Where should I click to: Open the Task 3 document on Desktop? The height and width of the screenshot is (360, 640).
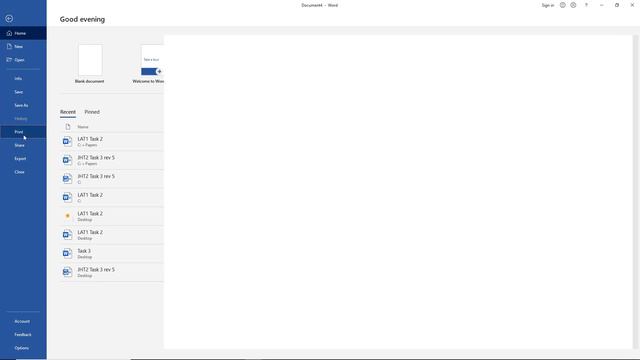click(112, 253)
